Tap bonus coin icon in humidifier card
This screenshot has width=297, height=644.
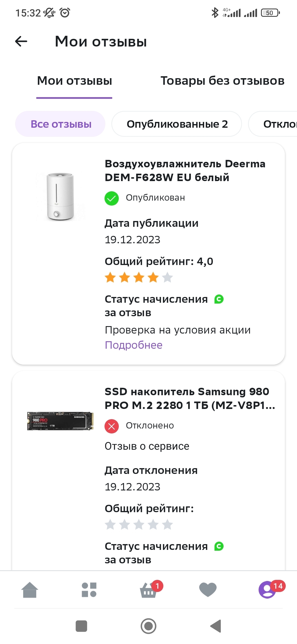(x=219, y=299)
